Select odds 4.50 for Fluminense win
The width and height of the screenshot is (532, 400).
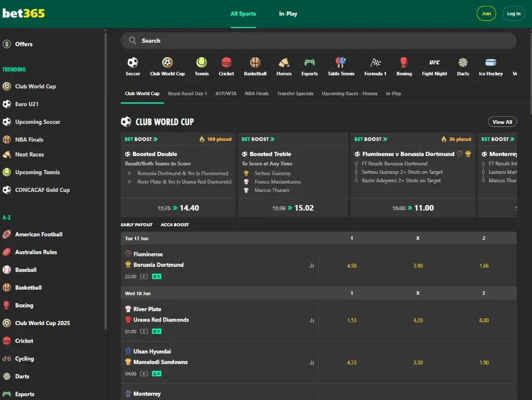pyautogui.click(x=352, y=266)
